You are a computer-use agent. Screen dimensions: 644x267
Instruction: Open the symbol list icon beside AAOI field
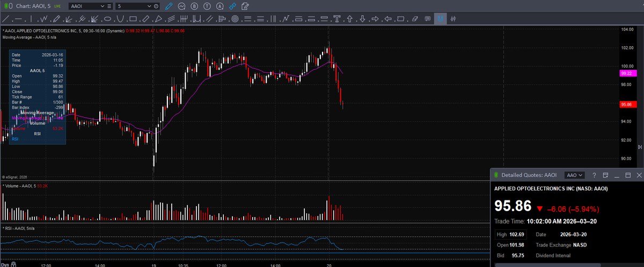[109, 6]
